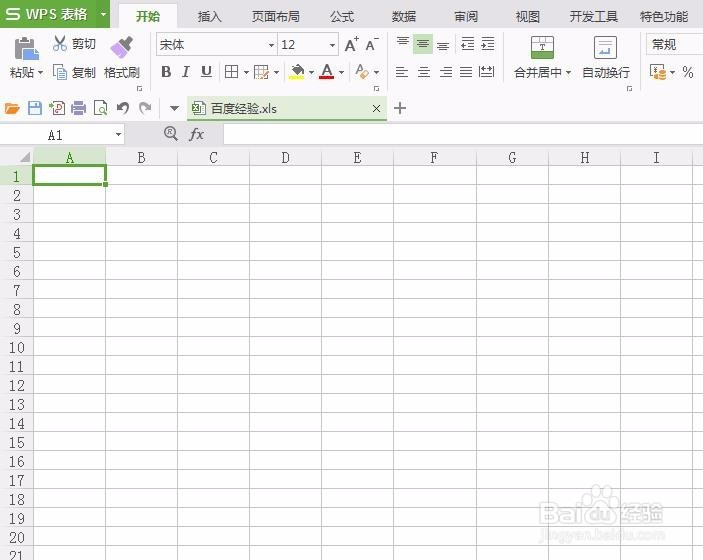Viewport: 703px width, 560px height.
Task: Open the 公式 tab
Action: 342,17
